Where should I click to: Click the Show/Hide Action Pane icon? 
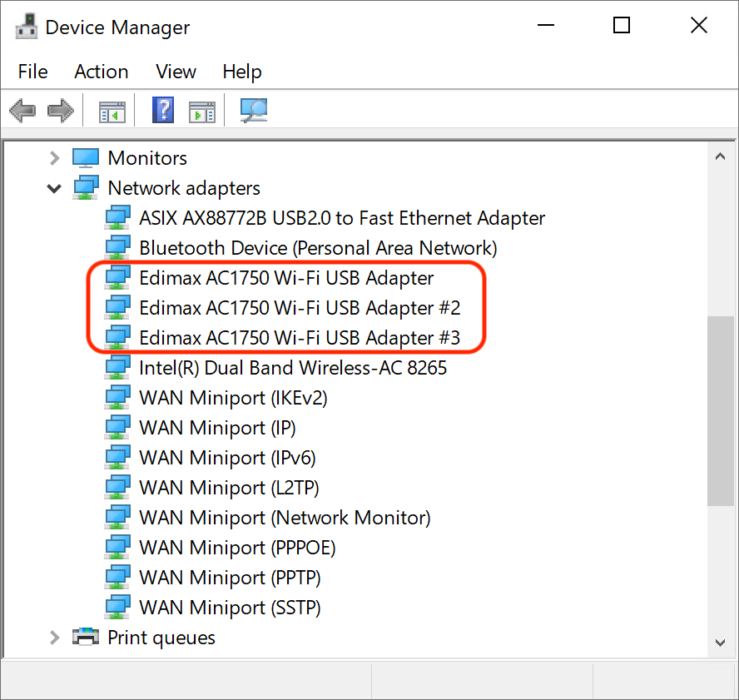[202, 112]
